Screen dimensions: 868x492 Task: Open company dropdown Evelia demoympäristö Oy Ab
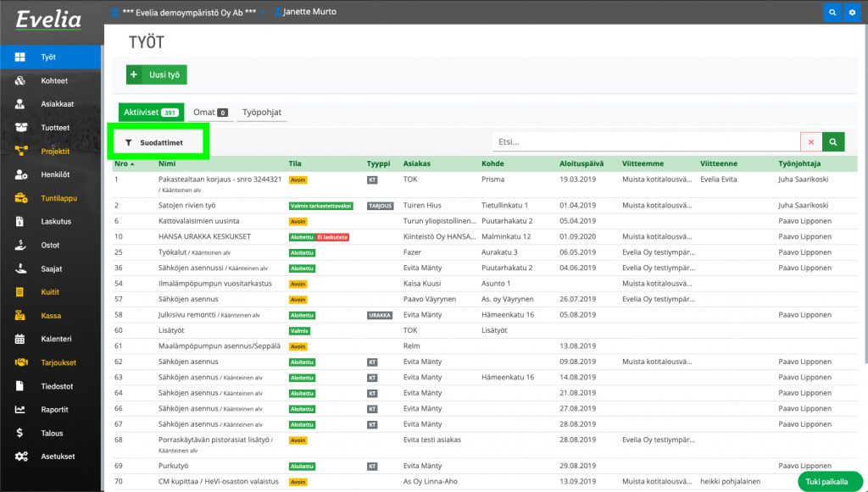click(189, 12)
